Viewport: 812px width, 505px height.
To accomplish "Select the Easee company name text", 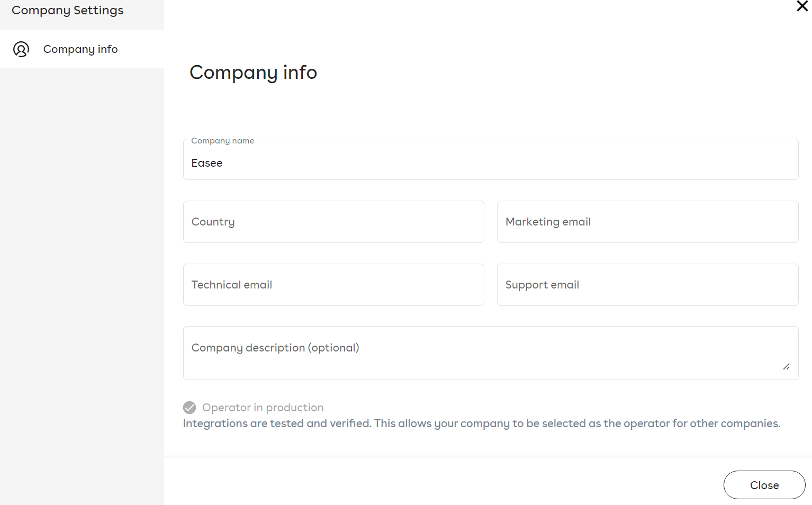I will click(x=206, y=163).
